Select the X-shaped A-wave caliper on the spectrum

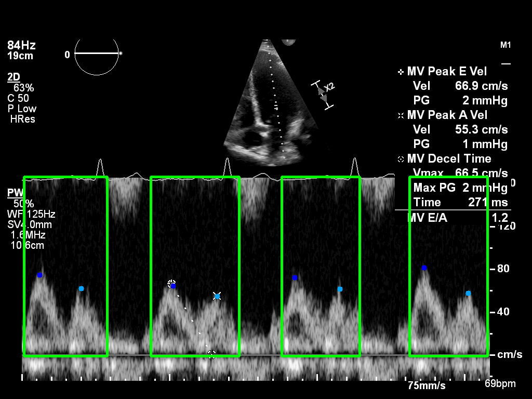pos(217,296)
